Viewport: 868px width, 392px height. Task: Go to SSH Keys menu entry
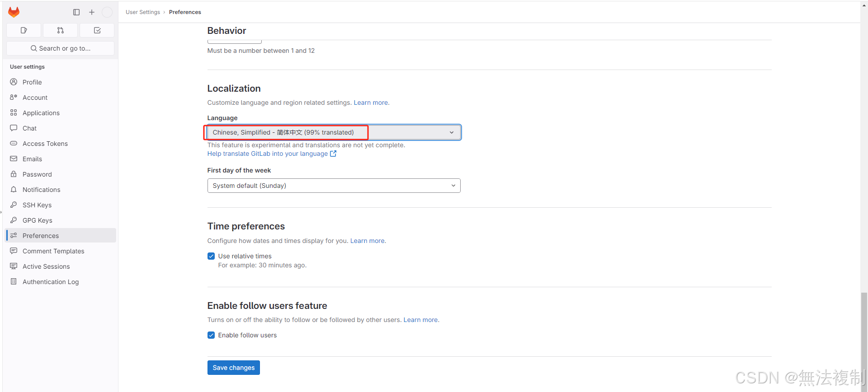pyautogui.click(x=61, y=205)
